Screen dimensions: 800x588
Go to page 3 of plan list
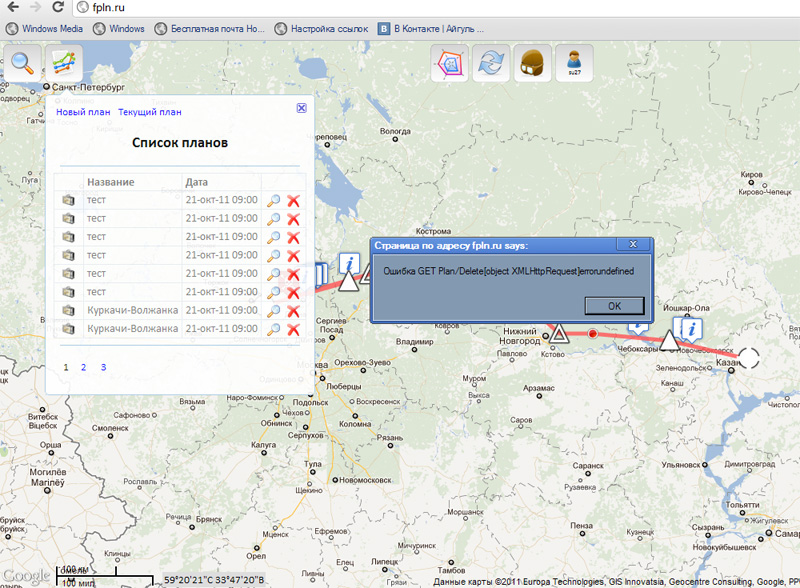(x=103, y=368)
